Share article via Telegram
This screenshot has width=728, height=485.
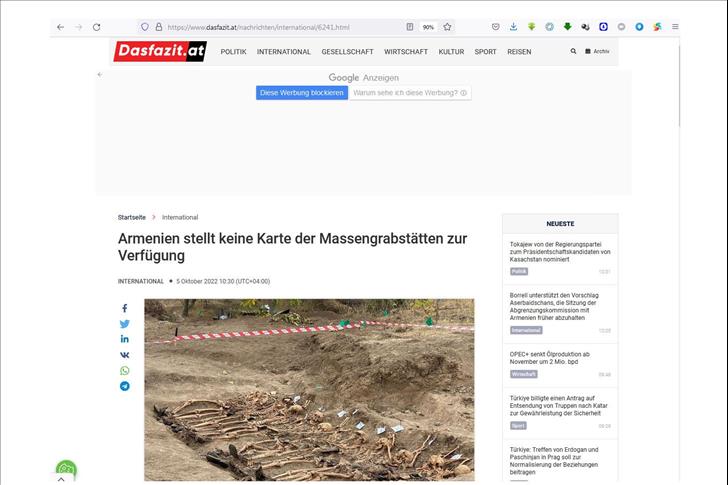(x=125, y=386)
